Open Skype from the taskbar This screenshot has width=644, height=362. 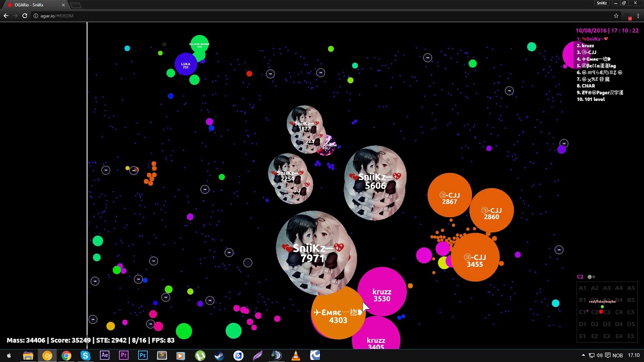85,355
